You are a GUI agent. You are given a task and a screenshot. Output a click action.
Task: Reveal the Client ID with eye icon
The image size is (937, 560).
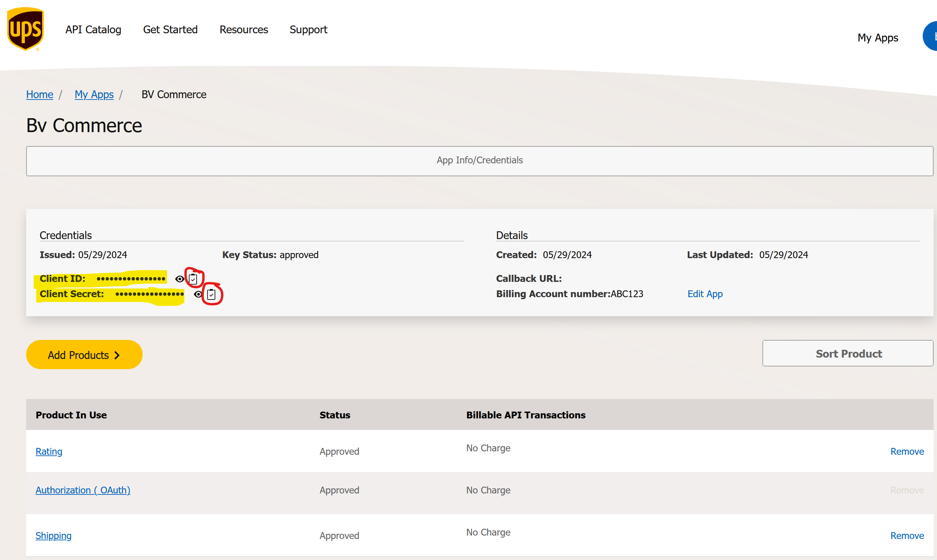click(x=180, y=279)
